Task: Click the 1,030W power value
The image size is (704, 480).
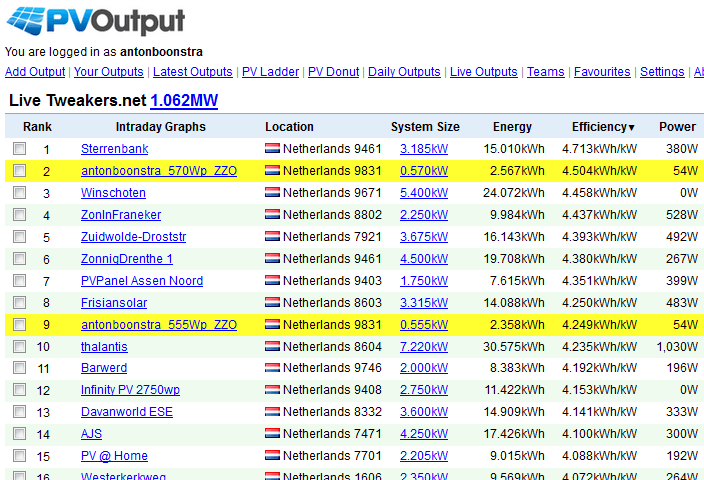Action: tap(677, 347)
